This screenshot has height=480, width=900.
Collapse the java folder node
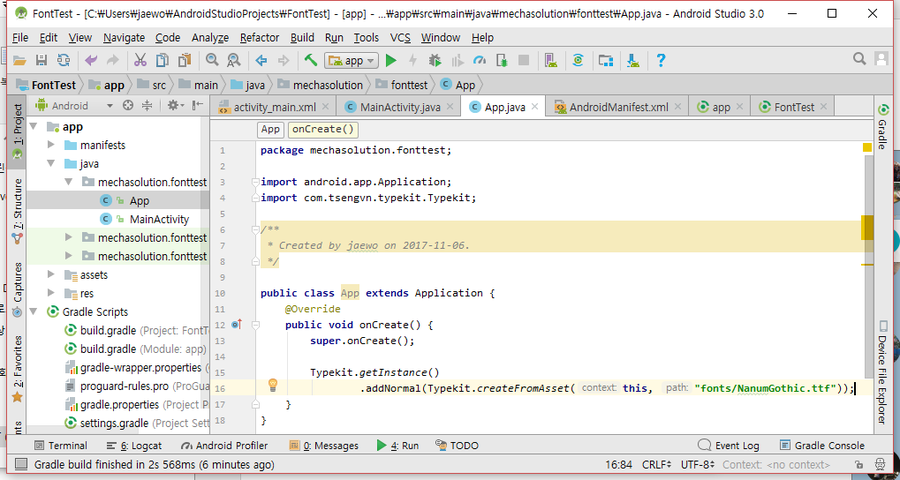51,164
